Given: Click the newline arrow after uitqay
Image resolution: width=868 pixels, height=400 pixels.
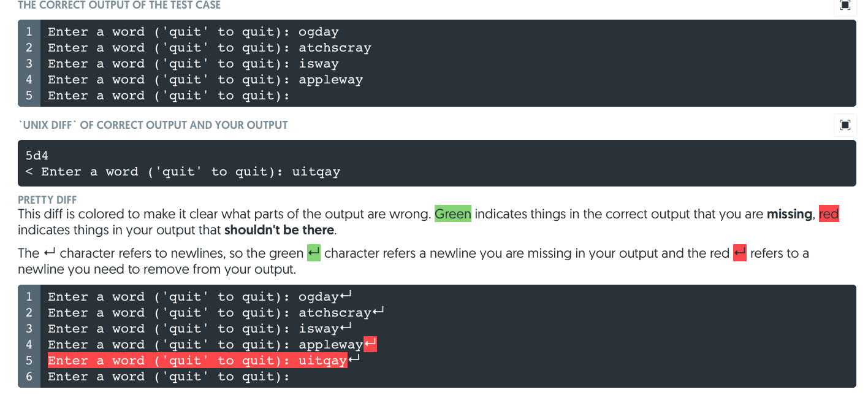Looking at the screenshot, I should [x=354, y=359].
